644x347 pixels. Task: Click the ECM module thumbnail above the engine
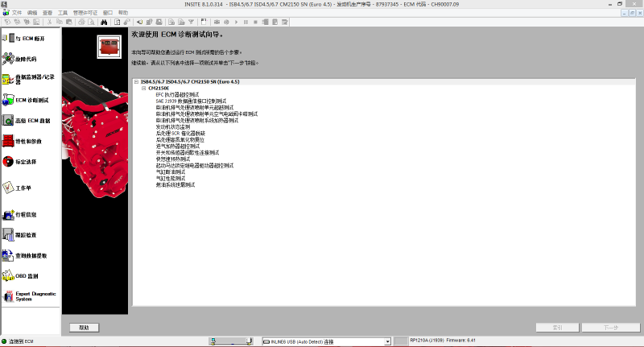click(x=109, y=47)
